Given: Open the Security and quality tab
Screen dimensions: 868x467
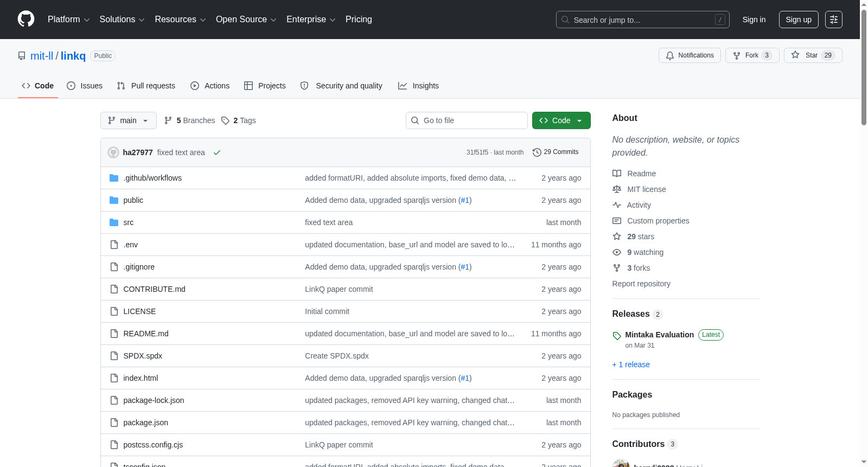Looking at the screenshot, I should point(341,86).
